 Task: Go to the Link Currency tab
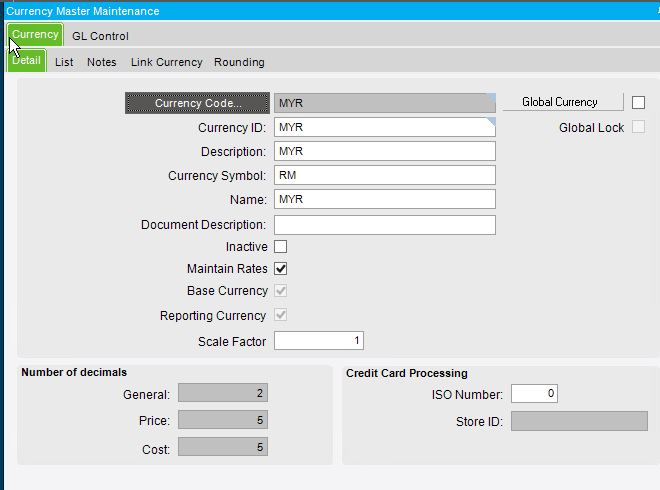coord(166,62)
